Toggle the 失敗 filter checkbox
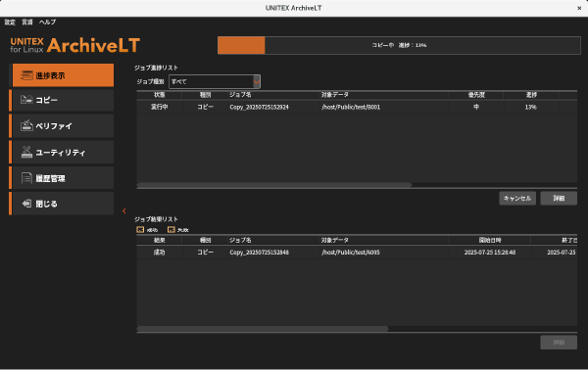Viewport: 588px width, 370px height. click(x=171, y=230)
